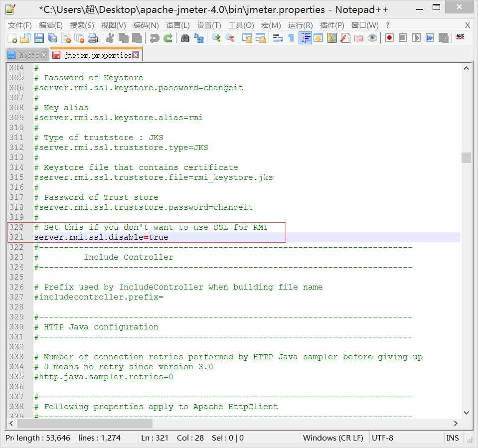Click the Copy toolbar icon
Screen dimensions: 478x448
123,38
